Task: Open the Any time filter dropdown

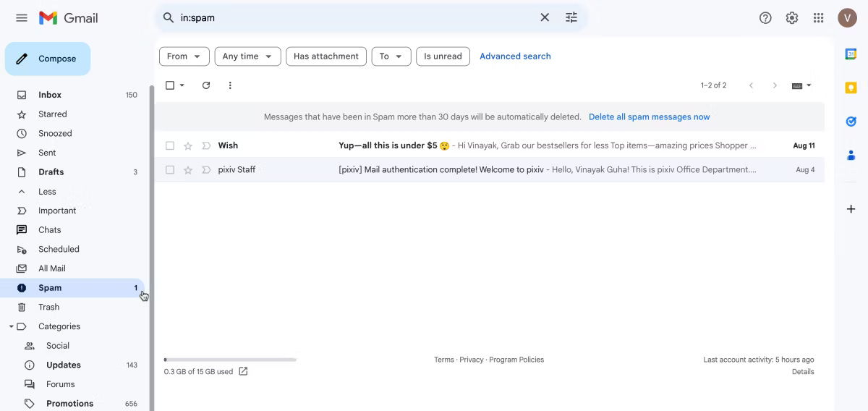Action: tap(247, 56)
